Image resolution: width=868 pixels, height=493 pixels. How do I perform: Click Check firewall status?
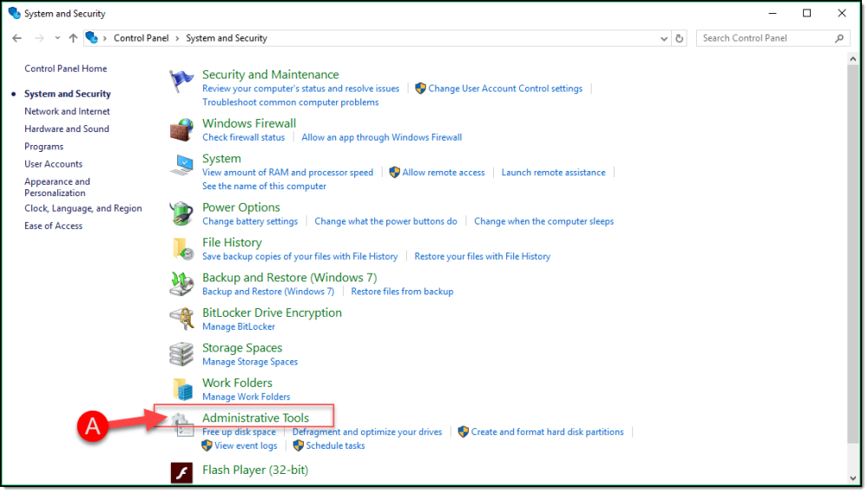click(244, 137)
